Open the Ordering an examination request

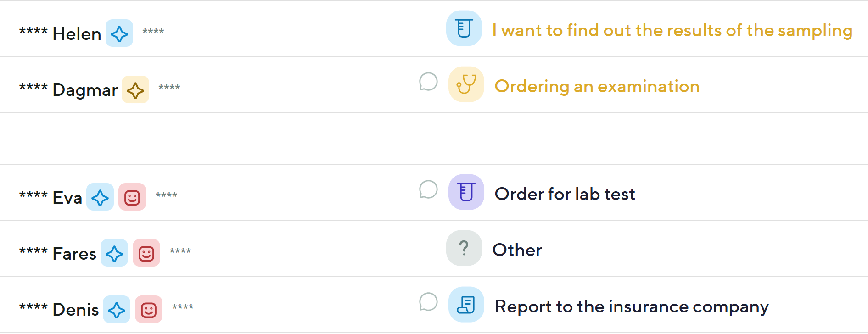tap(597, 87)
